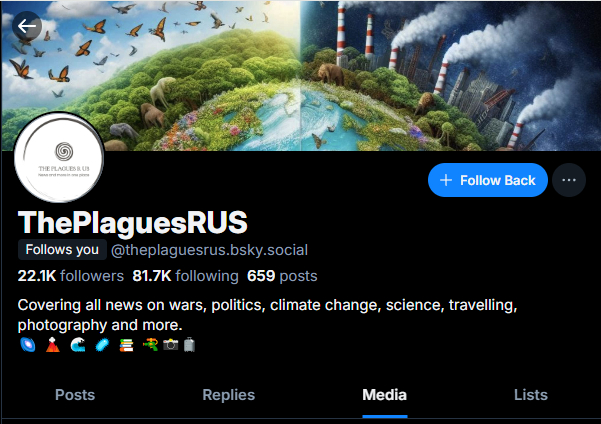The height and width of the screenshot is (424, 601).
Task: Click the ocean wave emoji in bio
Action: pos(78,345)
